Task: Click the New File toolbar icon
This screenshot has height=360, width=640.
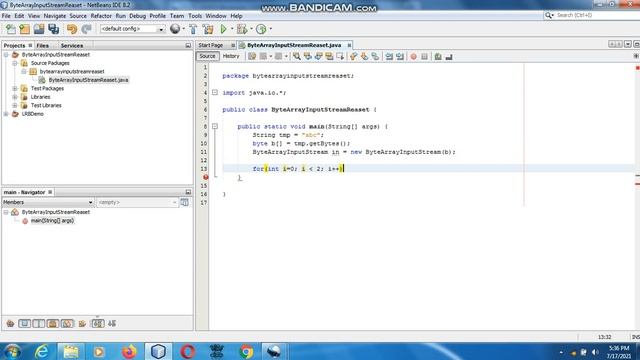Action: click(x=11, y=29)
